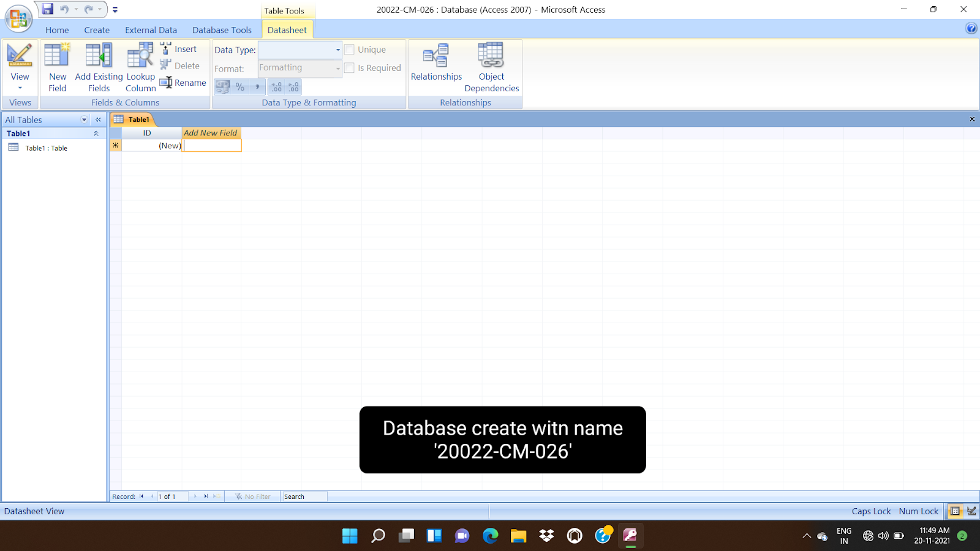Click the record Search box
This screenshot has width=980, height=551.
[x=304, y=497]
